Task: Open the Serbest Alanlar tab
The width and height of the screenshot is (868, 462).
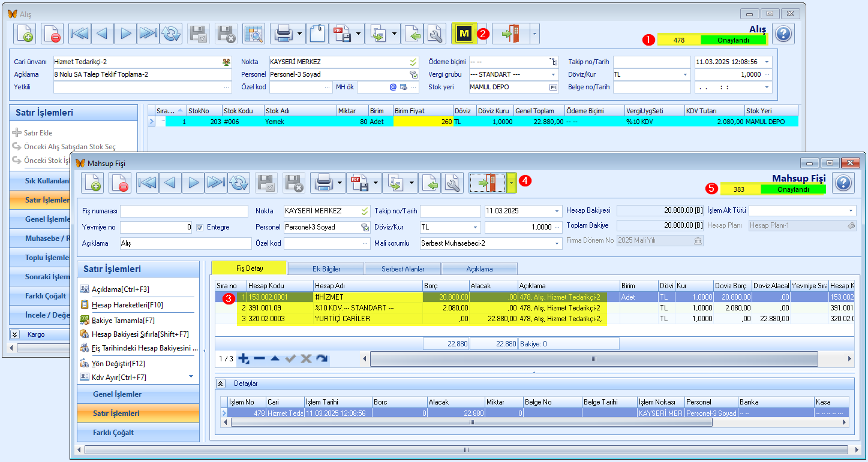Action: [x=403, y=269]
